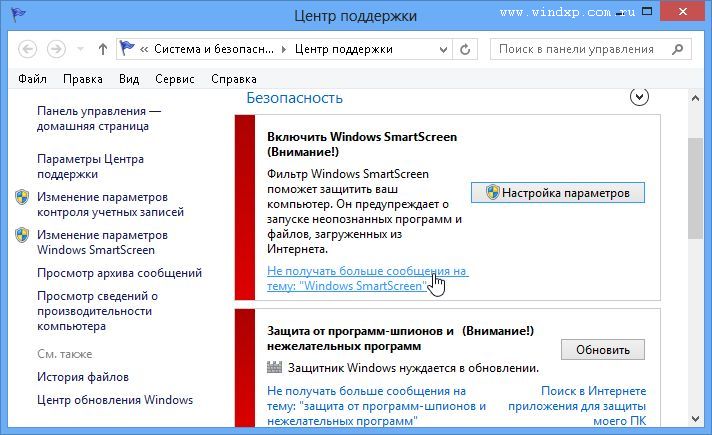Click the Защитник Windows castle icon
Image resolution: width=712 pixels, height=435 pixels.
click(x=274, y=367)
